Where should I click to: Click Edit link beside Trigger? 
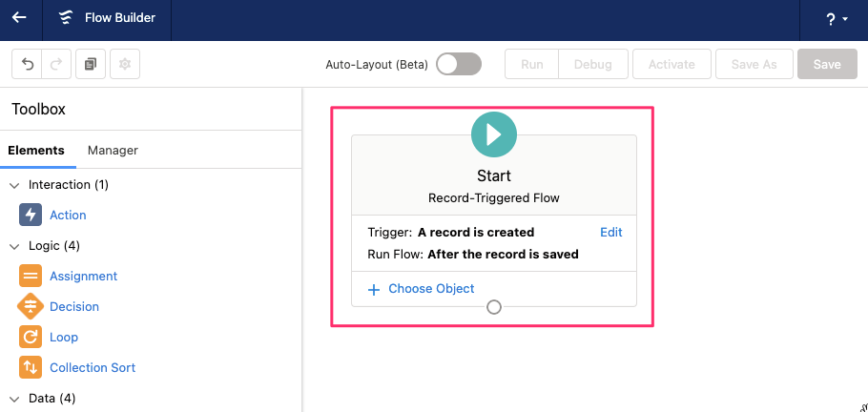611,233
